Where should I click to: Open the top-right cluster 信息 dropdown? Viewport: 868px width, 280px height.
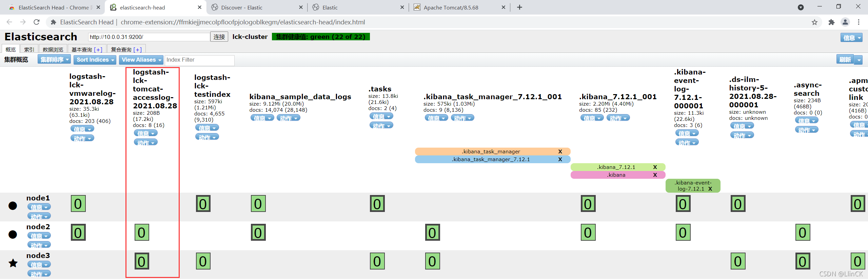point(851,38)
